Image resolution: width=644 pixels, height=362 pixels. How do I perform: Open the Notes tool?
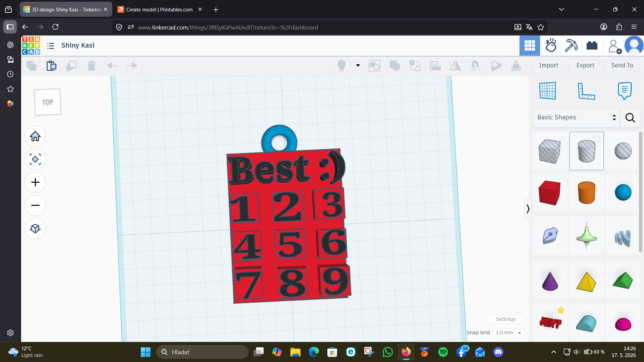click(625, 91)
